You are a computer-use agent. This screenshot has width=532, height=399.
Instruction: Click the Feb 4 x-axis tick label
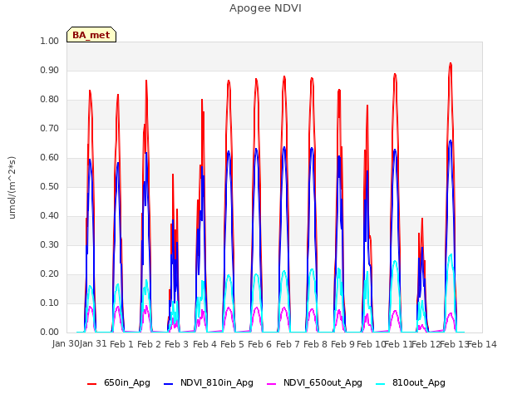tap(204, 344)
